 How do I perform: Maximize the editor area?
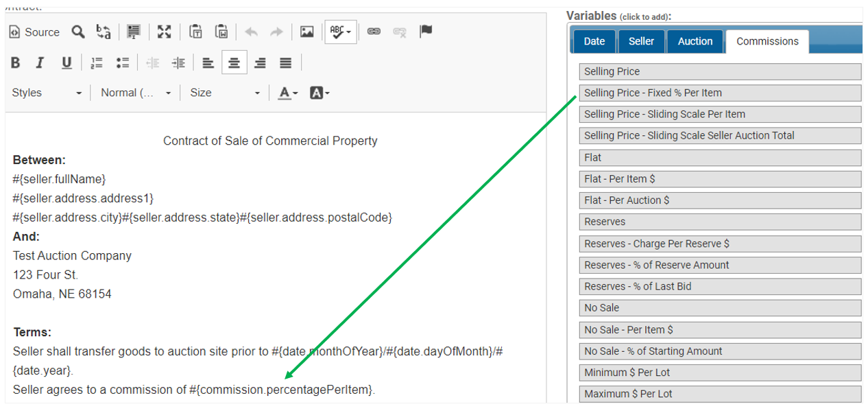click(164, 32)
